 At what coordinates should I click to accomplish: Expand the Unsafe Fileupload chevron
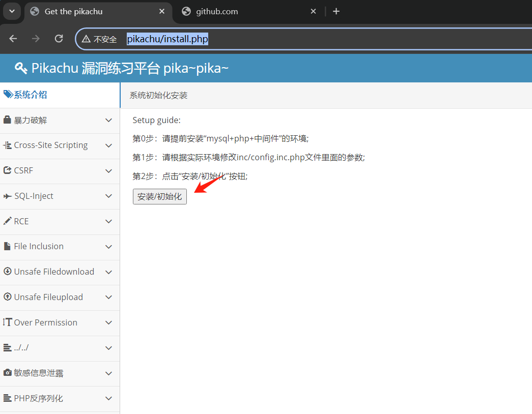(108, 298)
